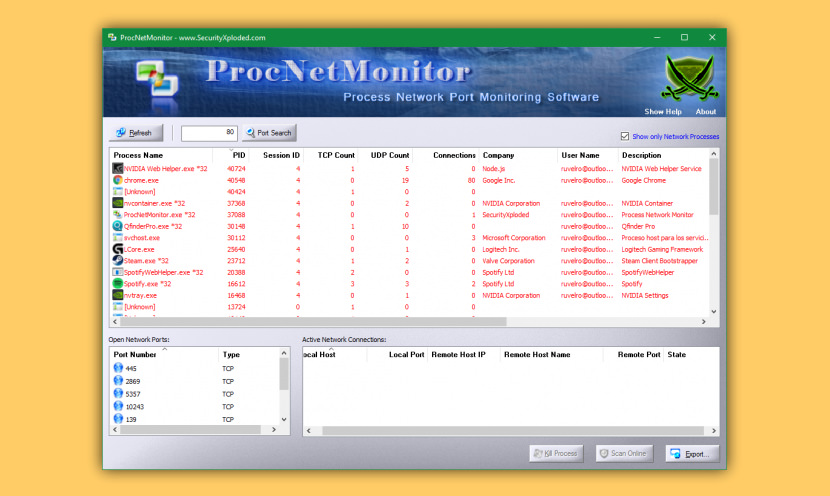Click PID value 40548
Image resolution: width=830 pixels, height=496 pixels.
click(x=236, y=181)
